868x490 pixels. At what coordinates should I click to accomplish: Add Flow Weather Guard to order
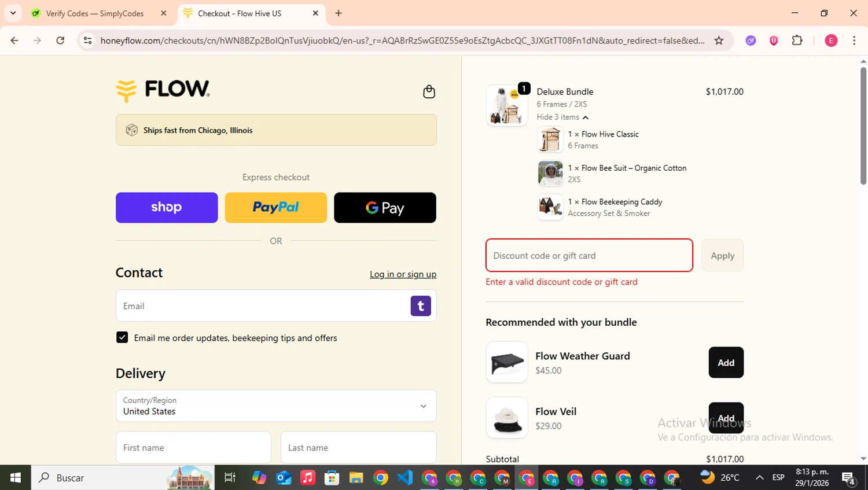click(x=726, y=362)
